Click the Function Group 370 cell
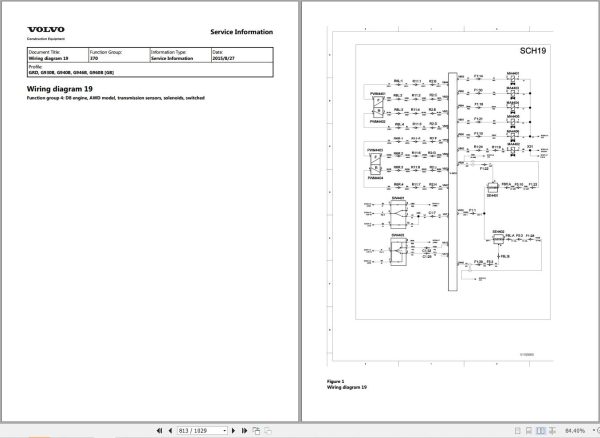 click(x=119, y=55)
